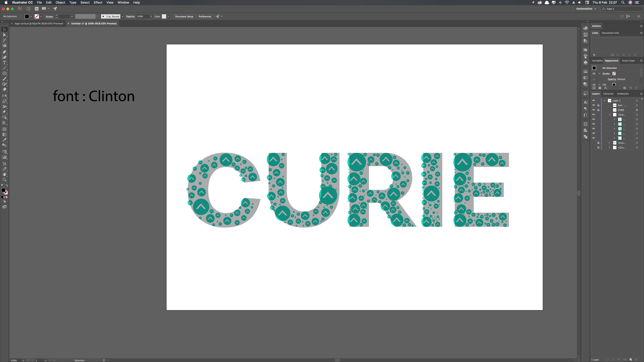Switch to the logo curie.ai tab
Screen dimensions: 644x362
pyautogui.click(x=39, y=23)
